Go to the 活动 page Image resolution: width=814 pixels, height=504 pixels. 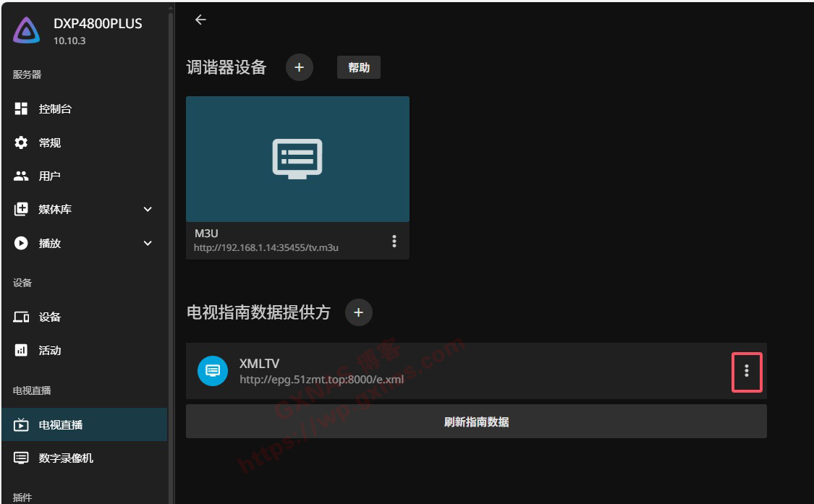point(49,351)
